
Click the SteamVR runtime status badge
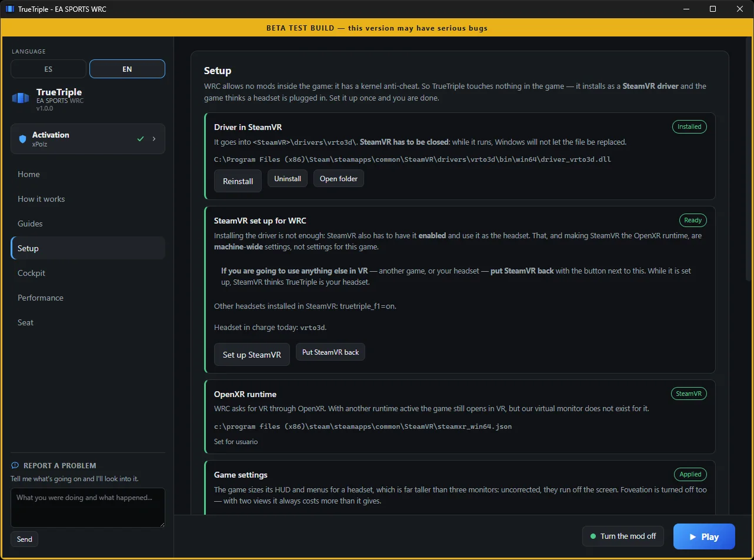(x=689, y=394)
